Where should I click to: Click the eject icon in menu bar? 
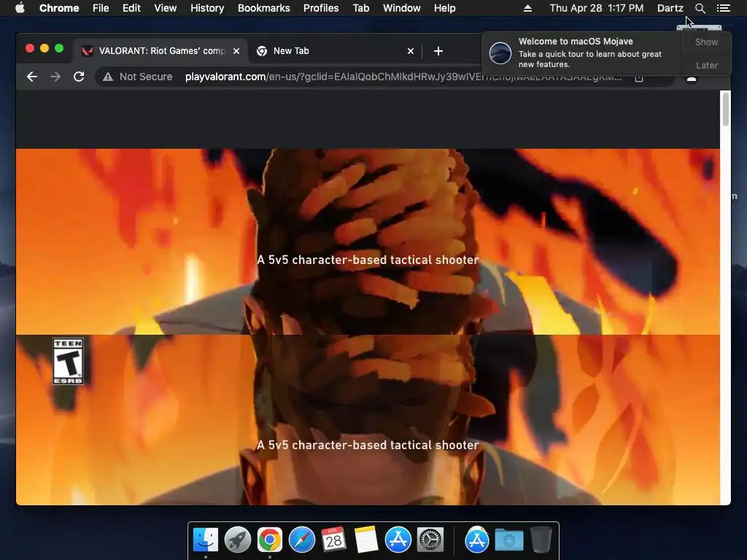527,8
